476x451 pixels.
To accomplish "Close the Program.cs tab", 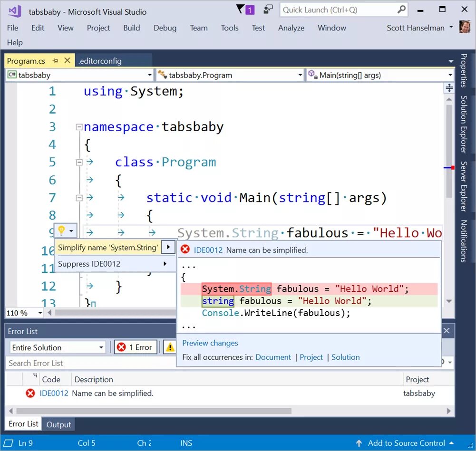I will pos(68,61).
